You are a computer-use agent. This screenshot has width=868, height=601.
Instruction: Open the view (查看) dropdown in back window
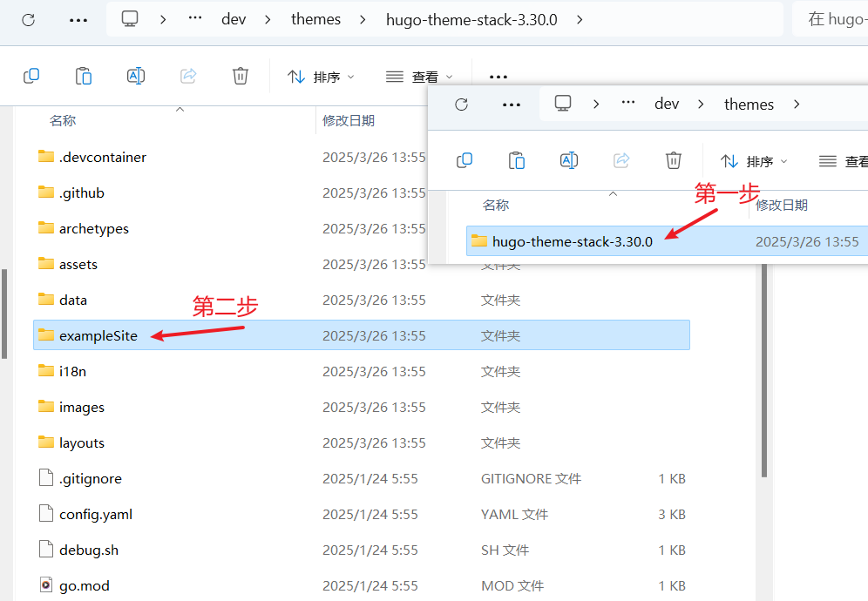[420, 77]
